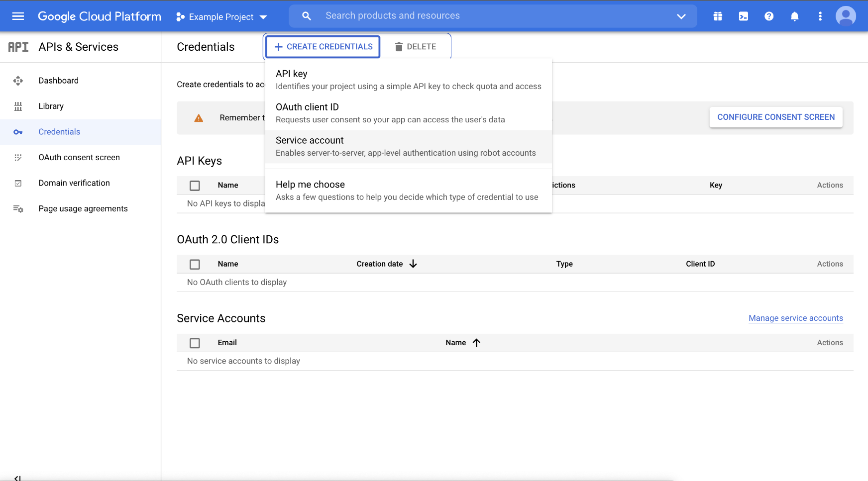
Task: Click the Page usage agreements icon
Action: tap(18, 209)
